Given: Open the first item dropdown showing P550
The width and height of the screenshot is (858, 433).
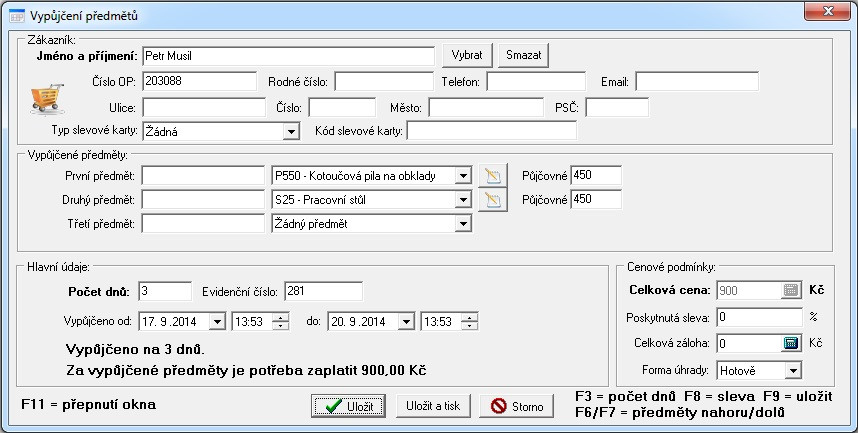Looking at the screenshot, I should (x=463, y=176).
